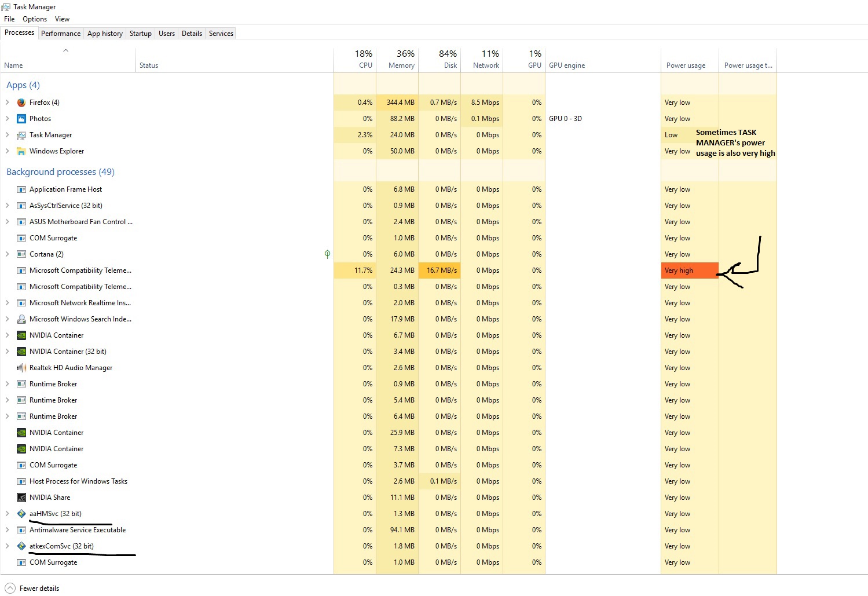
Task: Expand the Cortana process group
Action: (7, 254)
